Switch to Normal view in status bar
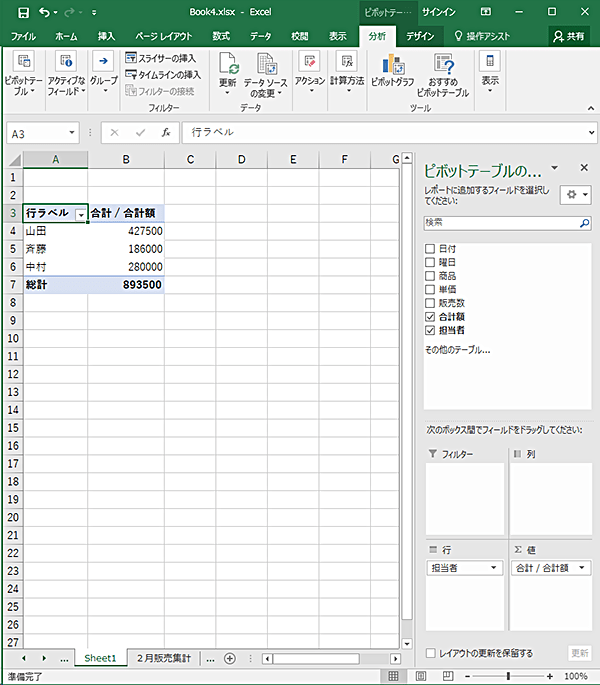 [393, 676]
